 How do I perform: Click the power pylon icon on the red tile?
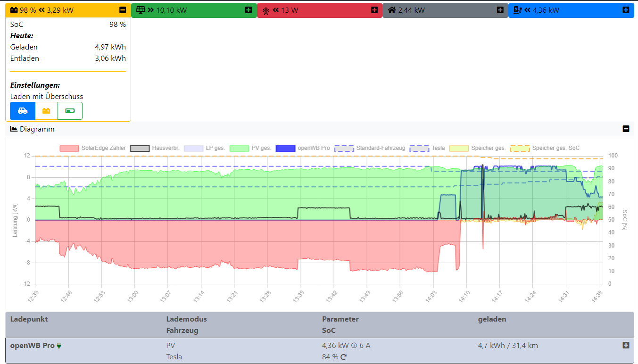[266, 9]
